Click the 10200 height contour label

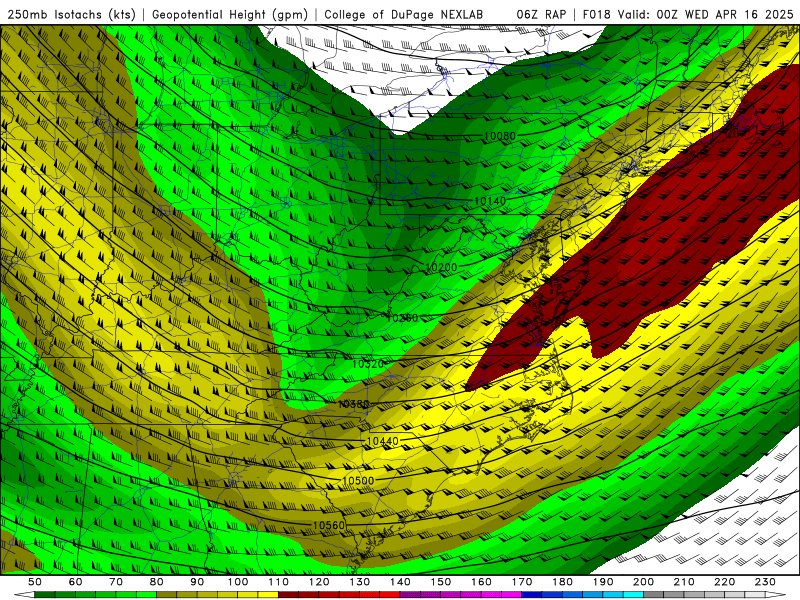[x=441, y=267]
